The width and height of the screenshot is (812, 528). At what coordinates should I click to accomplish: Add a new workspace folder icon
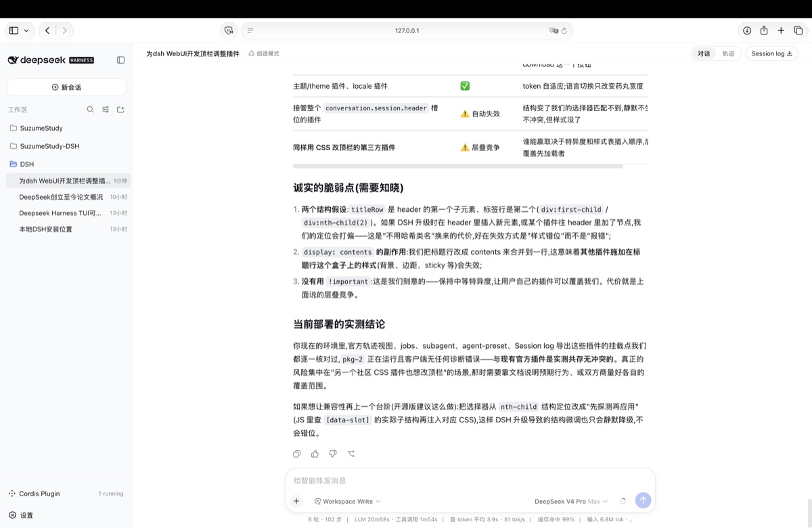click(121, 109)
